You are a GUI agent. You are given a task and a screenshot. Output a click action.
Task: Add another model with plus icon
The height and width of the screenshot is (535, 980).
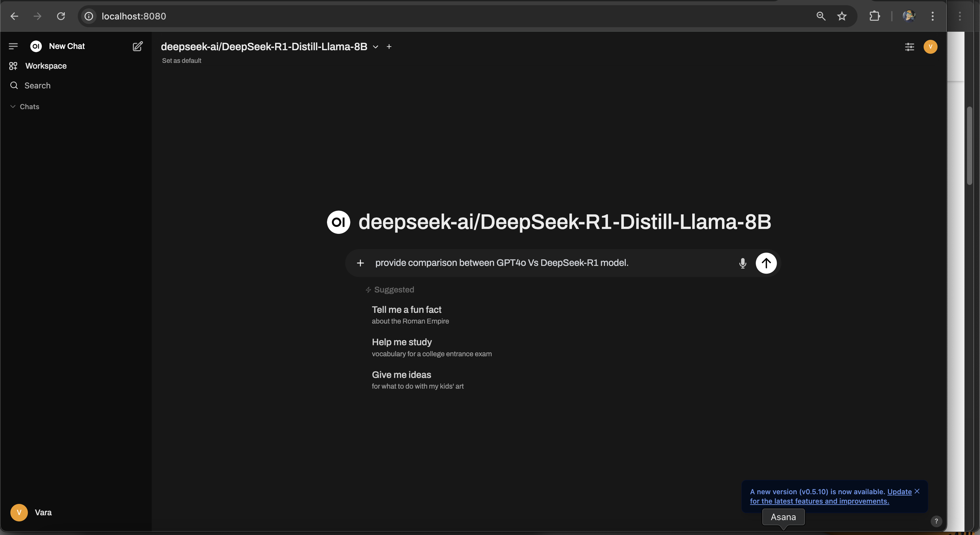coord(389,47)
